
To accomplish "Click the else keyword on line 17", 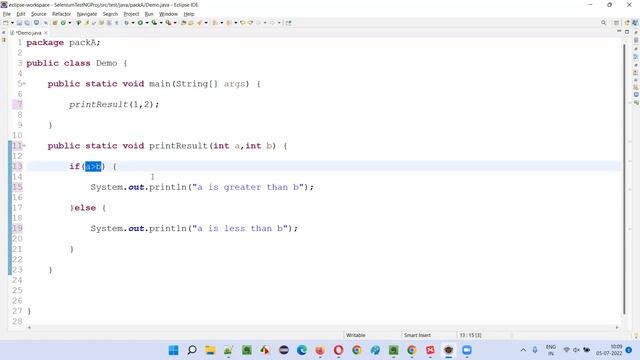I will pyautogui.click(x=85, y=208).
